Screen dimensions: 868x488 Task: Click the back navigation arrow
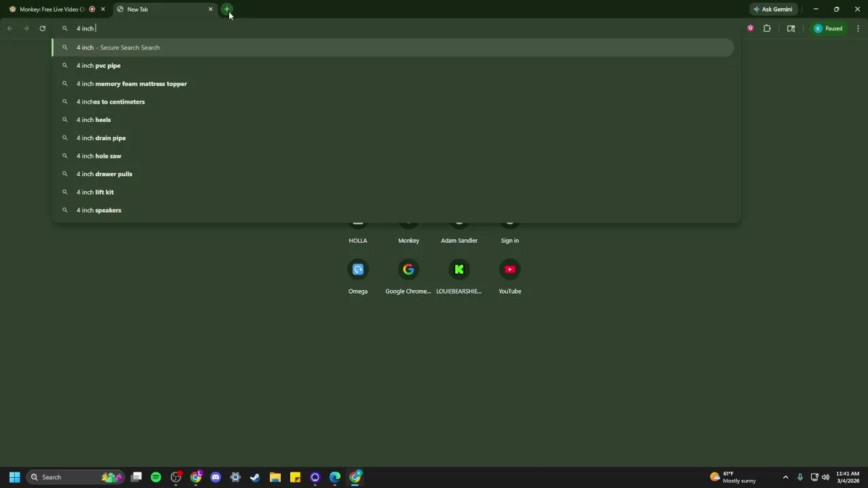pyautogui.click(x=10, y=28)
